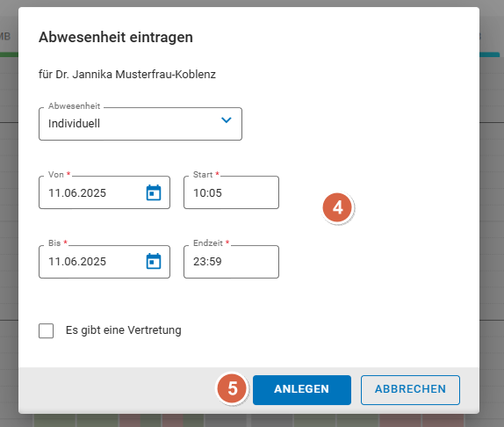This screenshot has width=504, height=427.
Task: Click into the Endzeit field 23:59
Action: 231,262
